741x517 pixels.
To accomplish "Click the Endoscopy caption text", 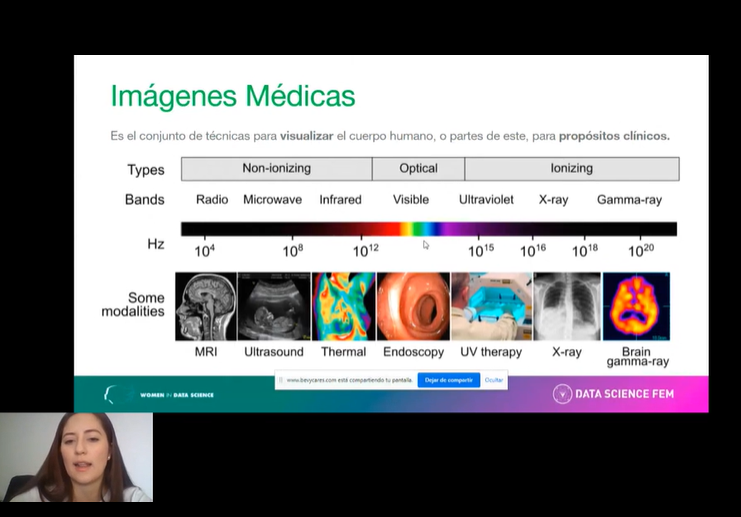I will tap(414, 352).
